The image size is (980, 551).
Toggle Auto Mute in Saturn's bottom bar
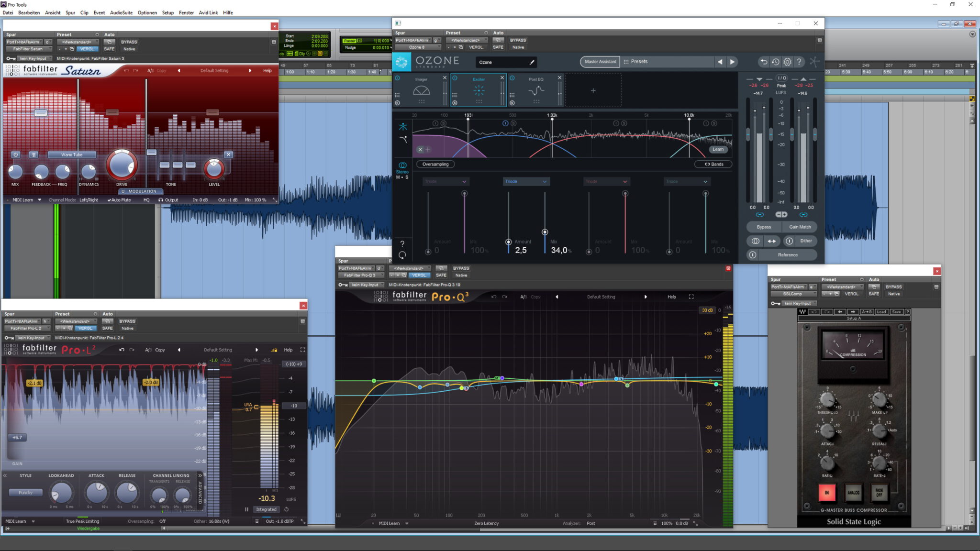pos(120,200)
